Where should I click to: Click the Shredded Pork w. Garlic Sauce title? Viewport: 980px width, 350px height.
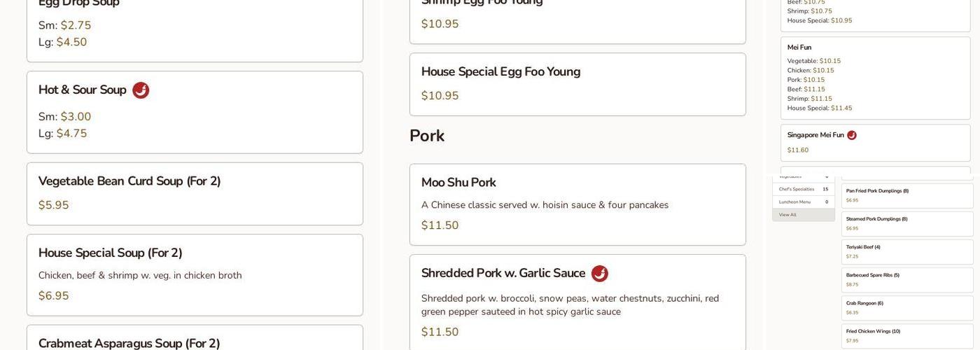pyautogui.click(x=503, y=274)
